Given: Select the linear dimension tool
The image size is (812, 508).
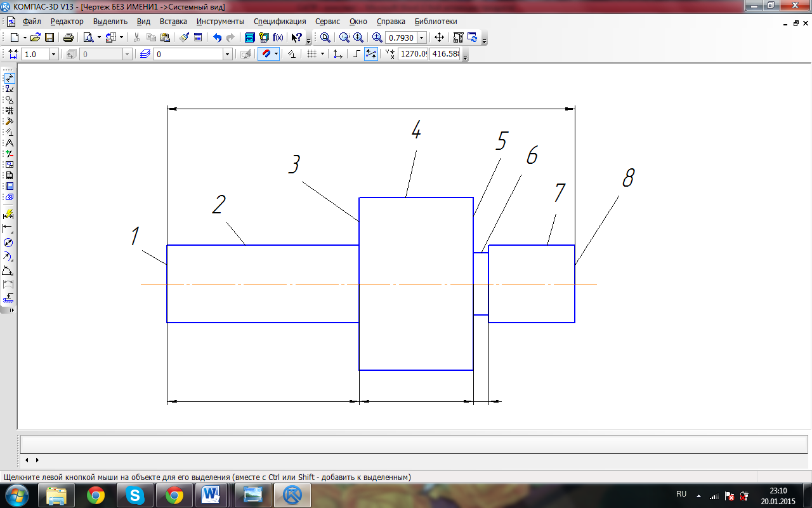Looking at the screenshot, I should [9, 228].
